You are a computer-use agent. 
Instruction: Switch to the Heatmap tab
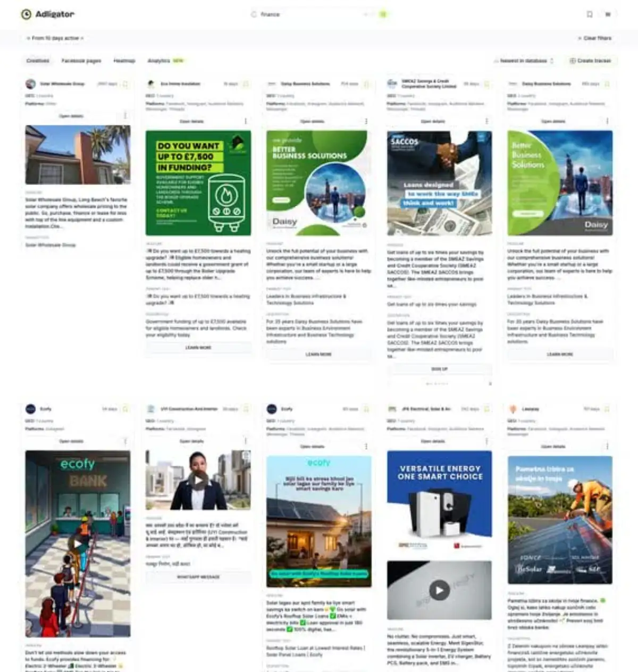coord(123,61)
